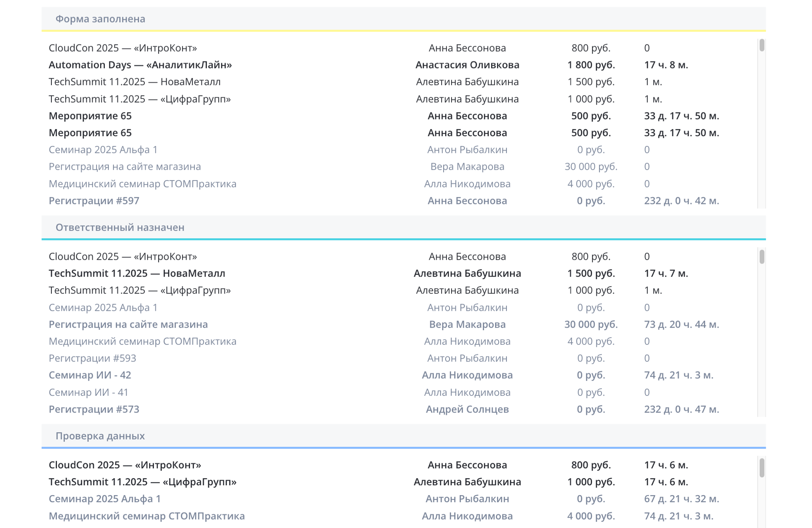
Task: Open first 'Мероприятие 65' row
Action: coord(90,116)
